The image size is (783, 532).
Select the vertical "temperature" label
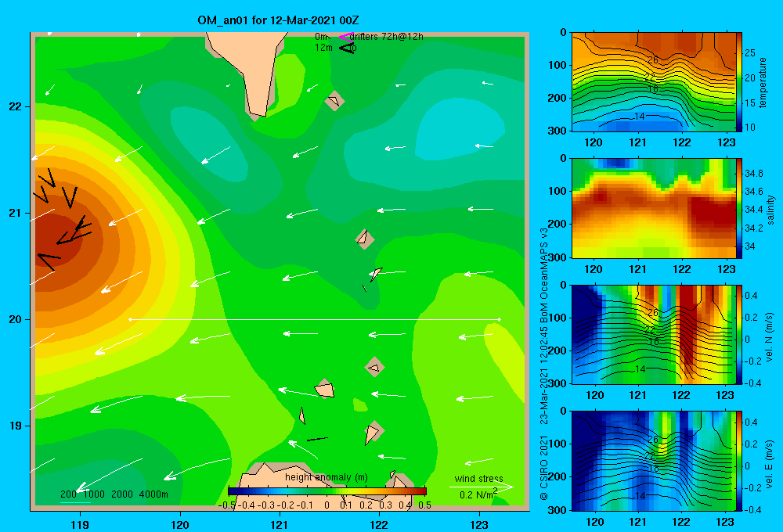[763, 82]
